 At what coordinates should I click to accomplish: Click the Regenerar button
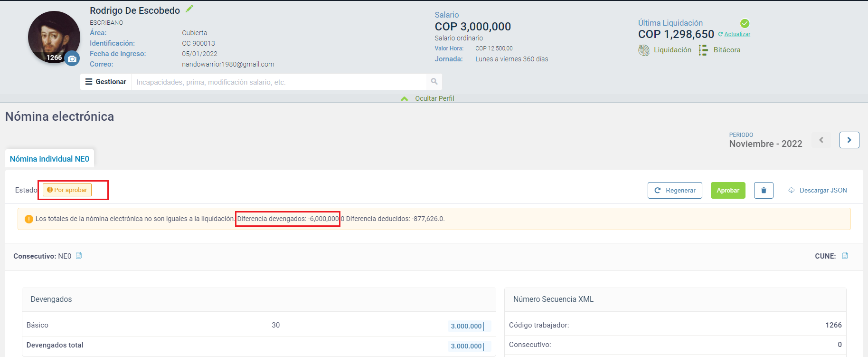[x=675, y=190]
